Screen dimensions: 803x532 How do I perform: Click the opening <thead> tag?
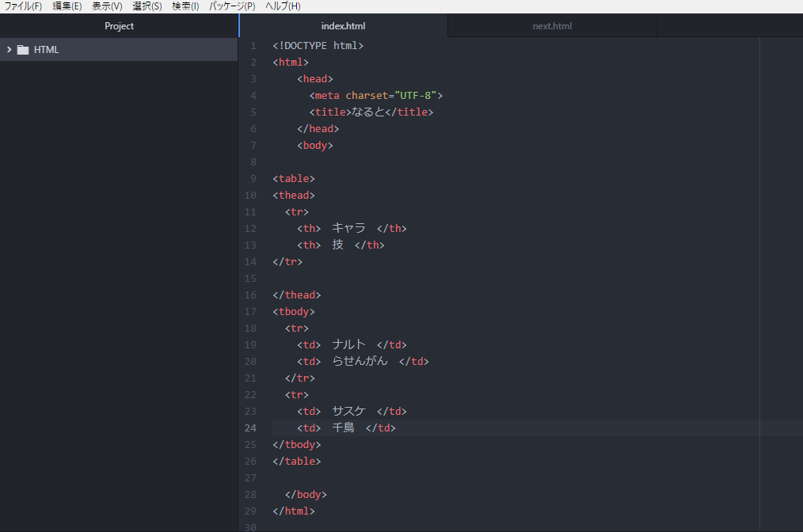(294, 195)
